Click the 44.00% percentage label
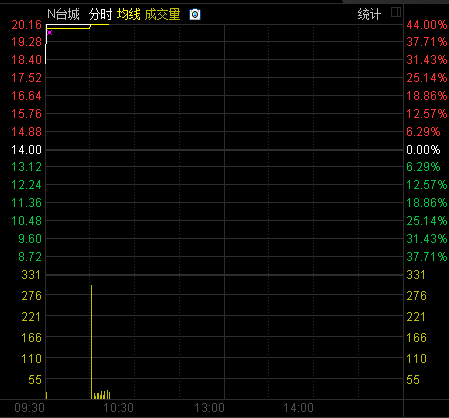This screenshot has height=418, width=449. coord(427,25)
